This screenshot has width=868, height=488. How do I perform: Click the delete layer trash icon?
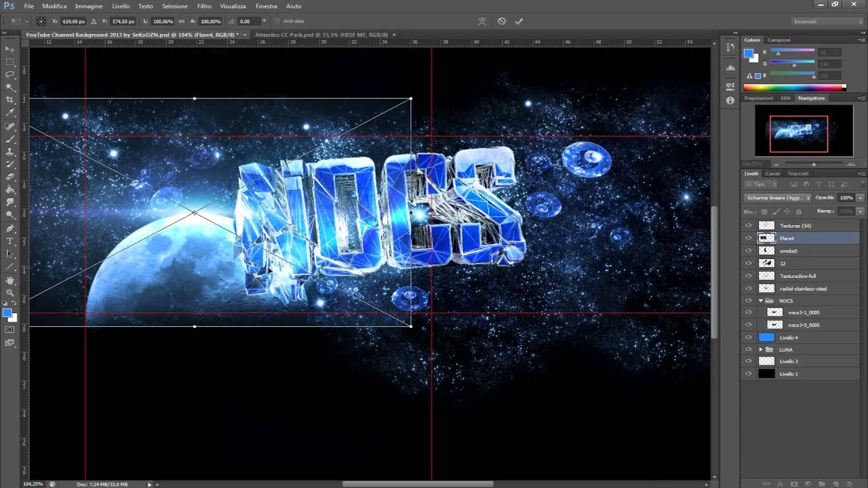coord(850,483)
